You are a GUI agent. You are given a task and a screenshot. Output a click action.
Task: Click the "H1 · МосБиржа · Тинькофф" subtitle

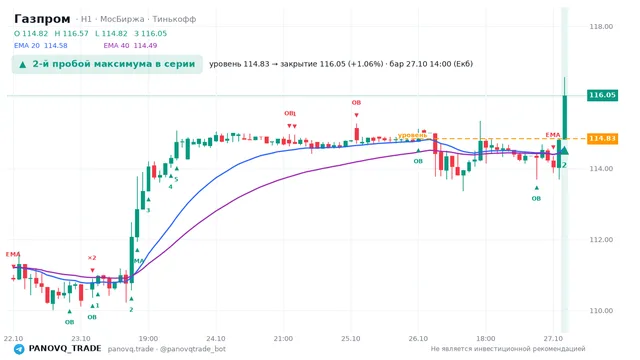tap(138, 19)
